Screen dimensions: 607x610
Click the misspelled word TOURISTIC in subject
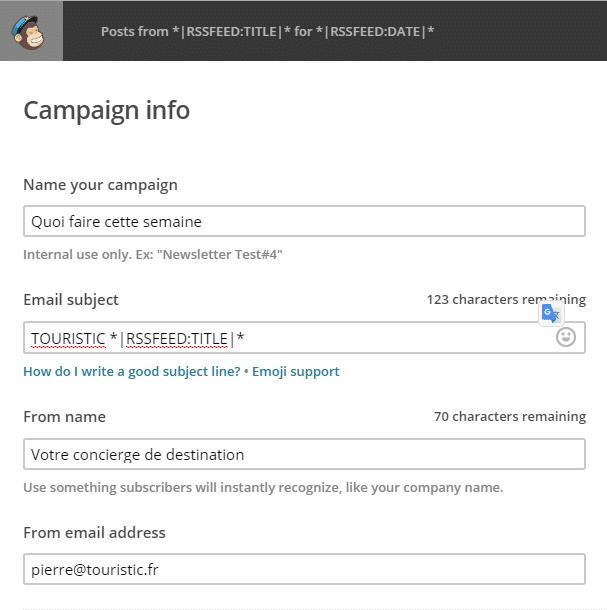click(68, 338)
